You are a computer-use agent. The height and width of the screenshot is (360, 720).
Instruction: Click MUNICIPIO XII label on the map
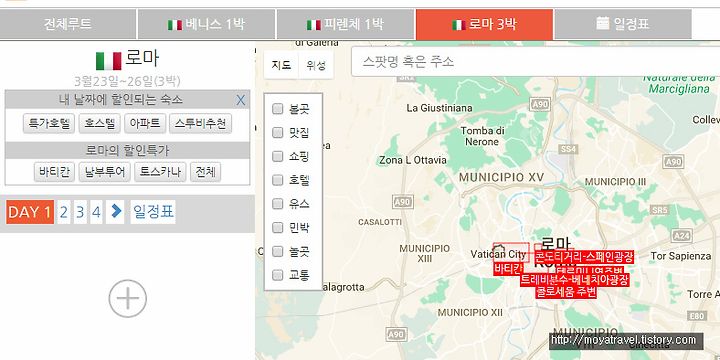point(470,313)
